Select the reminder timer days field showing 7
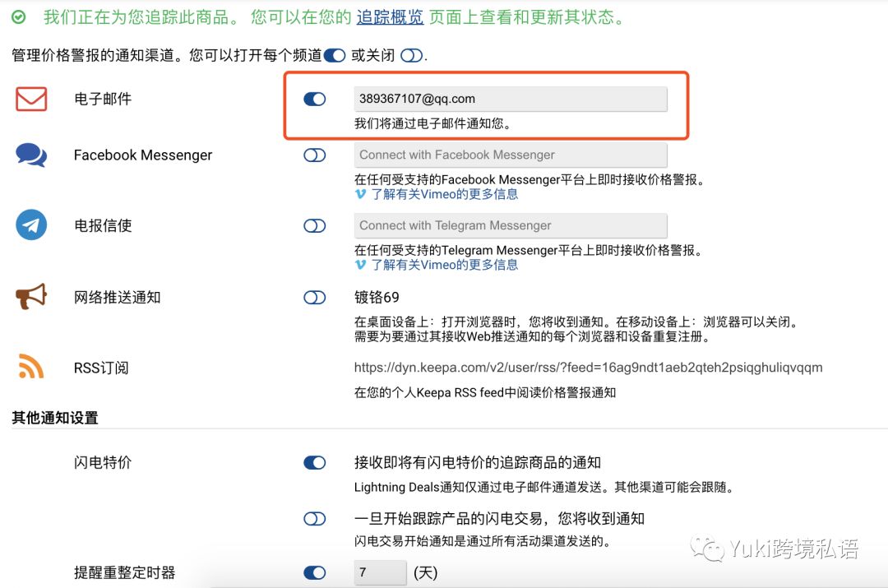This screenshot has width=888, height=588. pos(379,572)
